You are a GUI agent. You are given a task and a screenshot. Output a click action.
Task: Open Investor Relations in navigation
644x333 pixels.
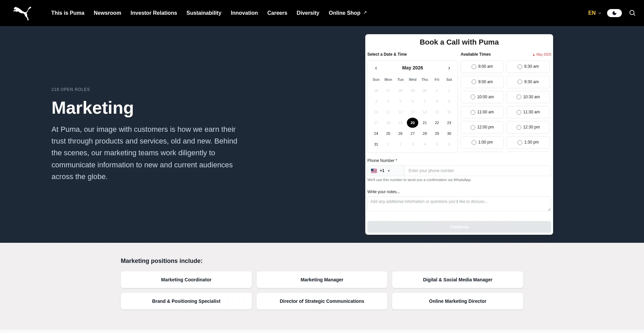click(x=154, y=13)
